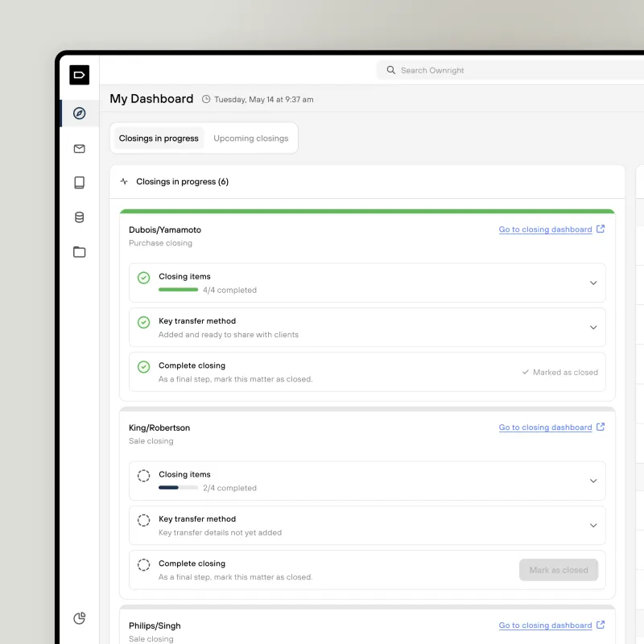Image resolution: width=644 pixels, height=644 pixels.
Task: Expand King/Robertson Closing items chevron
Action: [x=593, y=481]
